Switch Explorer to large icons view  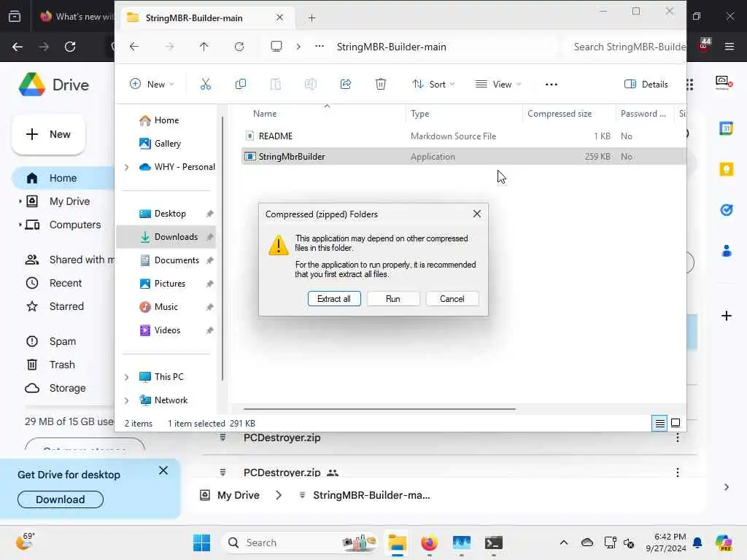(676, 423)
